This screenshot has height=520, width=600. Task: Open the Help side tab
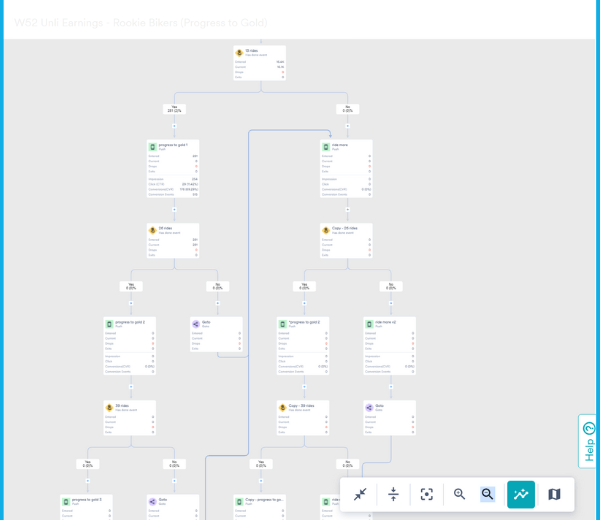point(588,441)
